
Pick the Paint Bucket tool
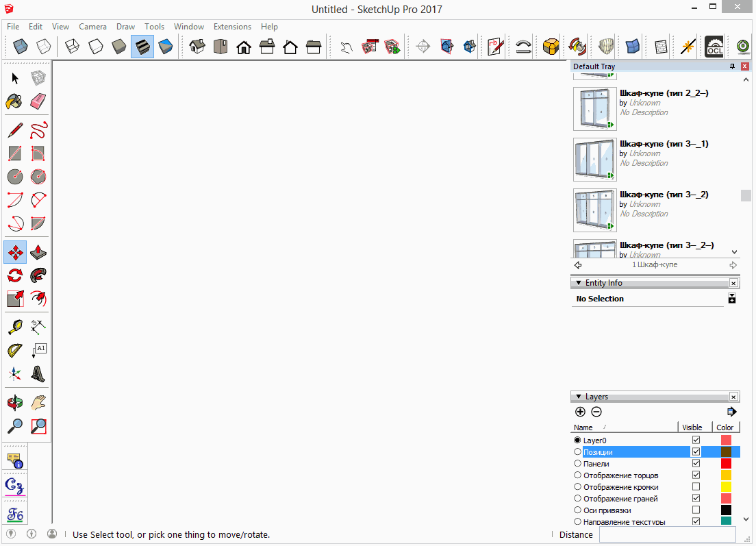15,101
